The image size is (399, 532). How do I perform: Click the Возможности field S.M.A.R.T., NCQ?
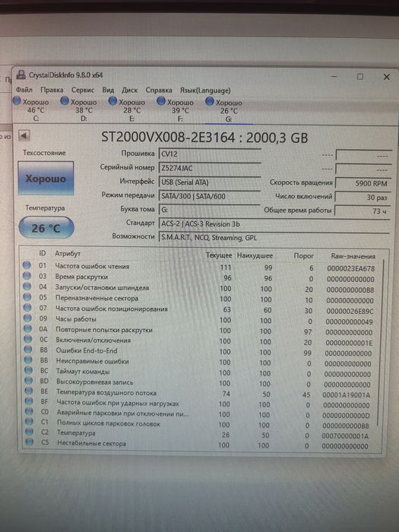coord(274,237)
